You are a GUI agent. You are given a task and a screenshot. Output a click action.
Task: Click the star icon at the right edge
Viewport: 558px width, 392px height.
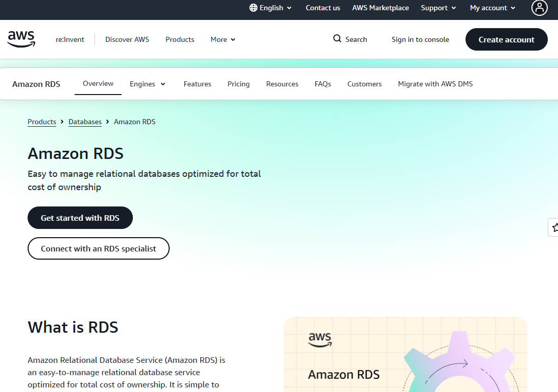coord(554,227)
